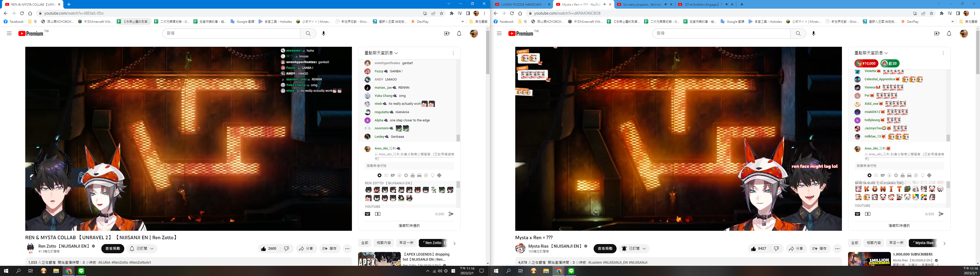The width and height of the screenshot is (980, 276).
Task: Select car emoji category in left chat picker
Action: pyautogui.click(x=419, y=175)
